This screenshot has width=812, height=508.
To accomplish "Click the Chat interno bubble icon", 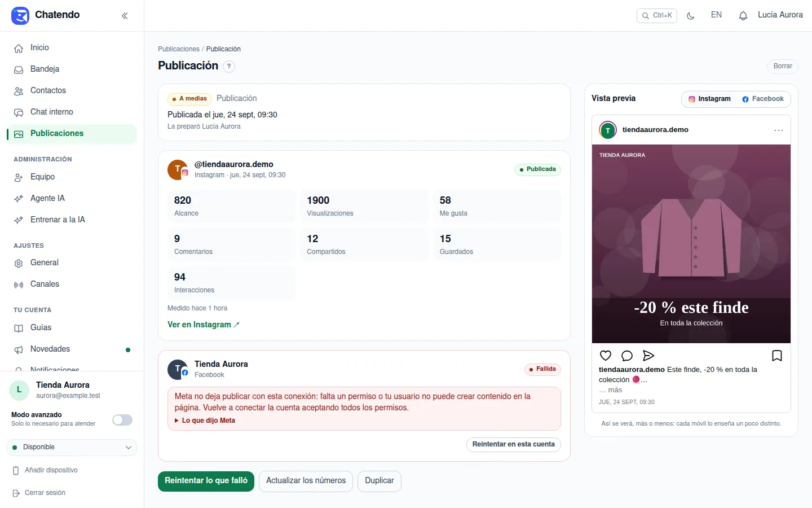I will click(x=19, y=113).
